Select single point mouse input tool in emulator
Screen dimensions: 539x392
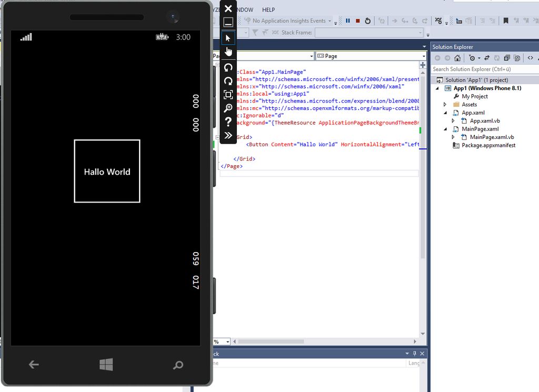[228, 38]
